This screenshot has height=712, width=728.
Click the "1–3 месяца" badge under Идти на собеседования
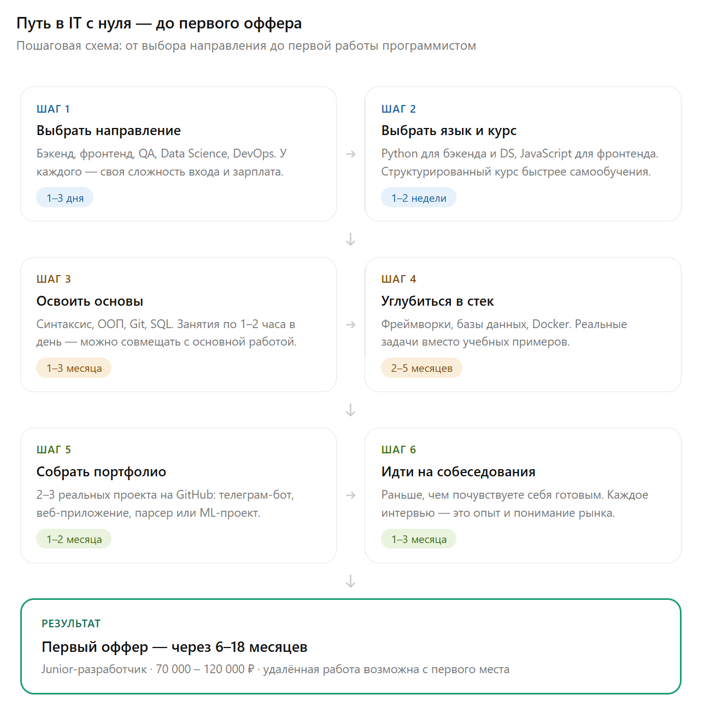pyautogui.click(x=419, y=539)
